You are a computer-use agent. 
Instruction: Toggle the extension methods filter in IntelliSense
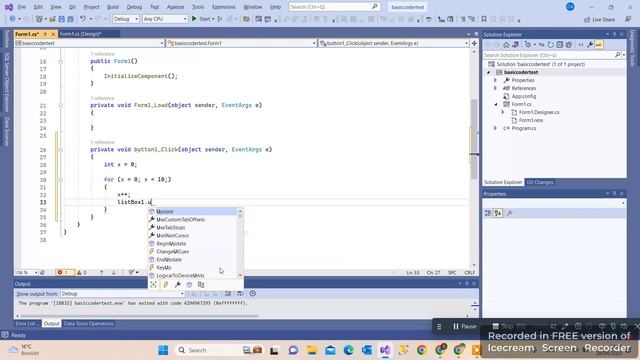(201, 284)
